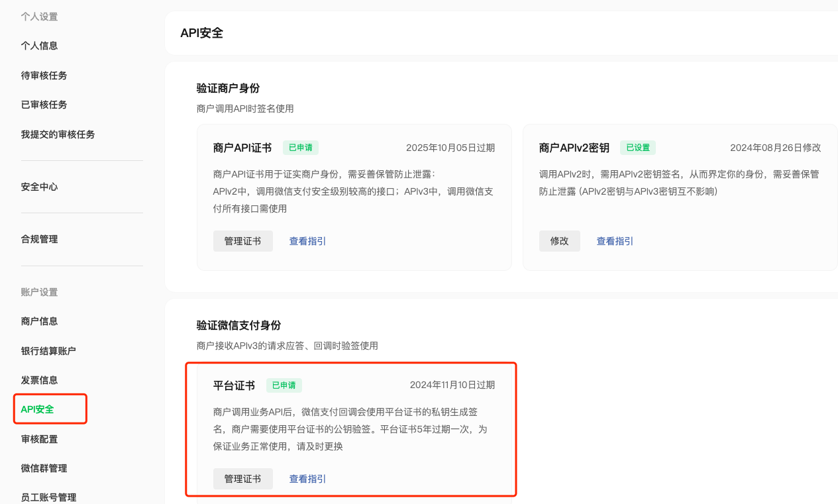
Task: Open 合规管理 section
Action: pyautogui.click(x=39, y=239)
